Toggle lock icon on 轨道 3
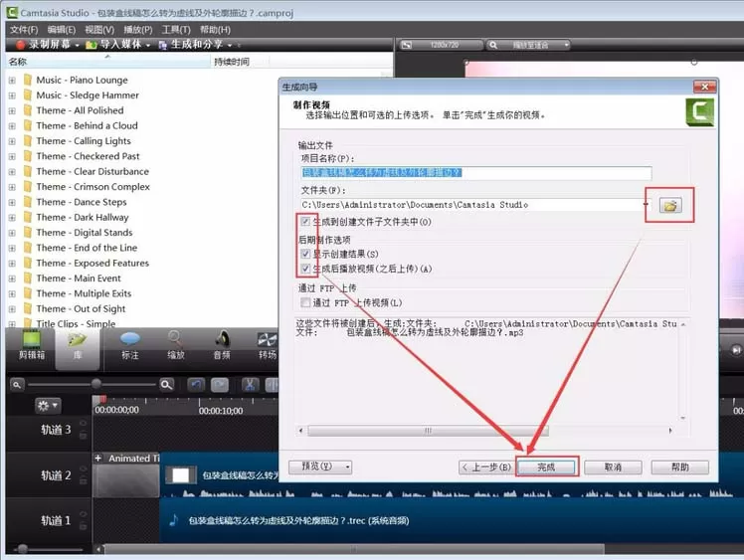This screenshot has width=744, height=560. point(83,435)
